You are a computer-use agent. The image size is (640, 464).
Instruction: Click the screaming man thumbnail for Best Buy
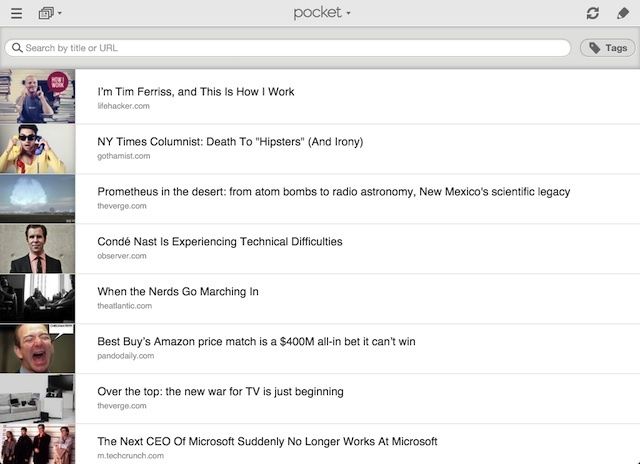pos(37,348)
